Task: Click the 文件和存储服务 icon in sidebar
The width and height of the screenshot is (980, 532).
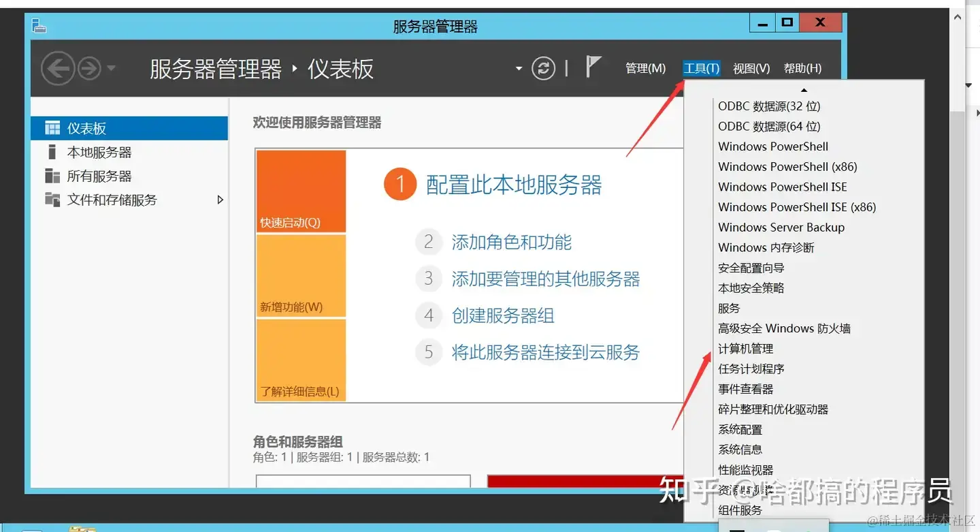Action: pyautogui.click(x=52, y=200)
